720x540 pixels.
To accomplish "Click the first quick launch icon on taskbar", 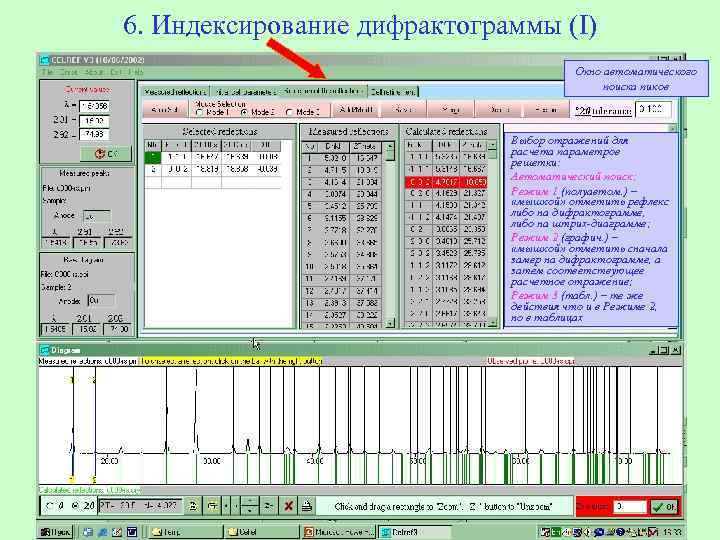I will (88, 532).
